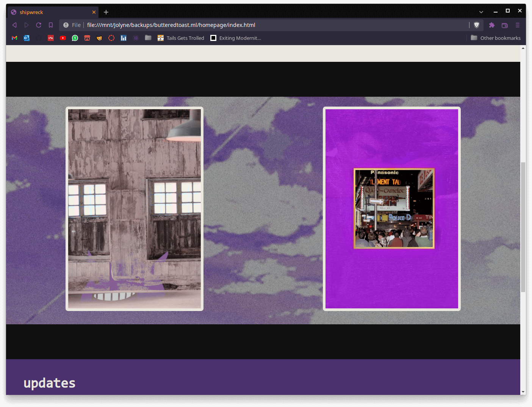
Task: Open the Tails Gets Trolled bookmark
Action: pyautogui.click(x=181, y=38)
